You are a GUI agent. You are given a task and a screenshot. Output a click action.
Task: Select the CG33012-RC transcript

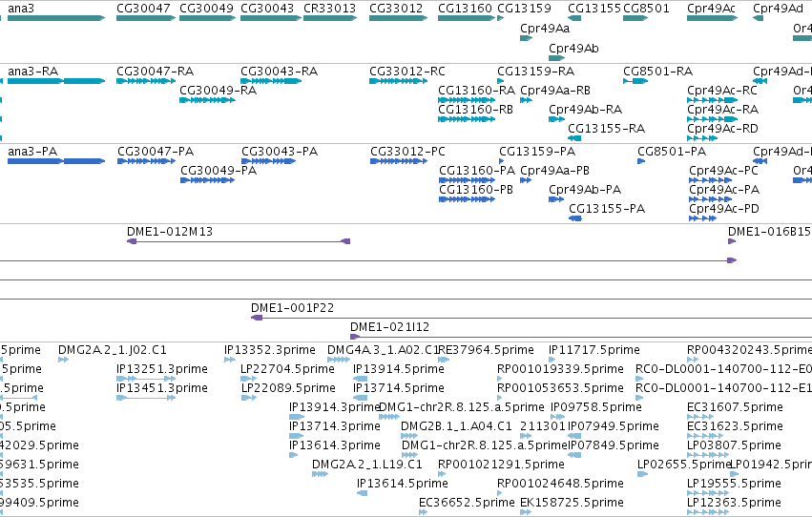(x=398, y=81)
